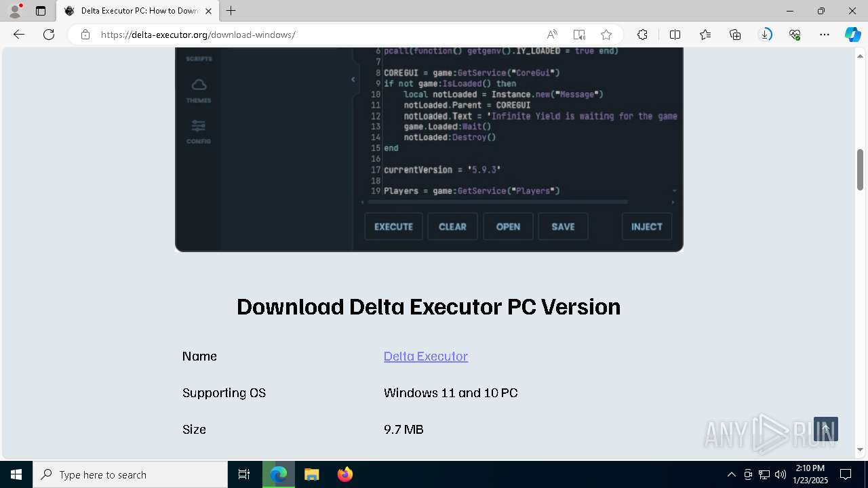This screenshot has height=488, width=868.
Task: Click the text Windows 11 and 10 PC
Action: (451, 393)
